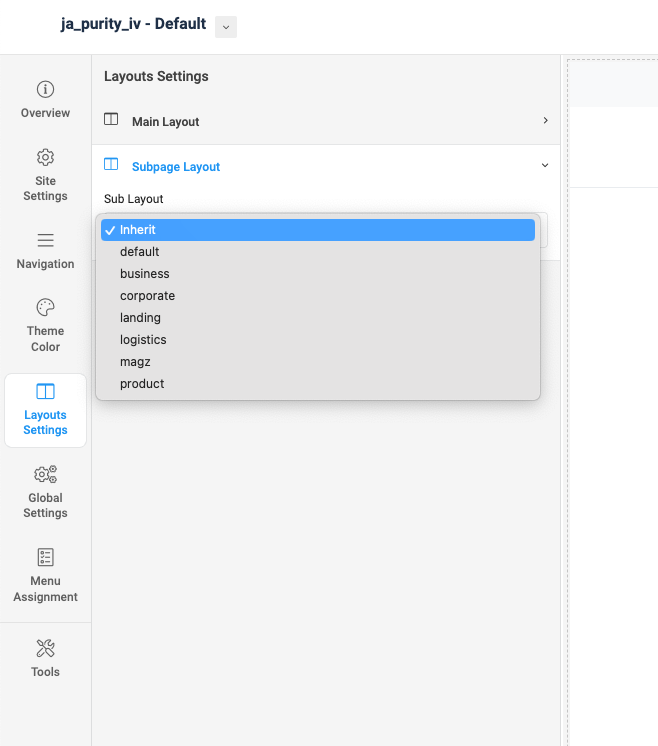Open the Tools wrench icon
The width and height of the screenshot is (658, 746).
click(45, 648)
